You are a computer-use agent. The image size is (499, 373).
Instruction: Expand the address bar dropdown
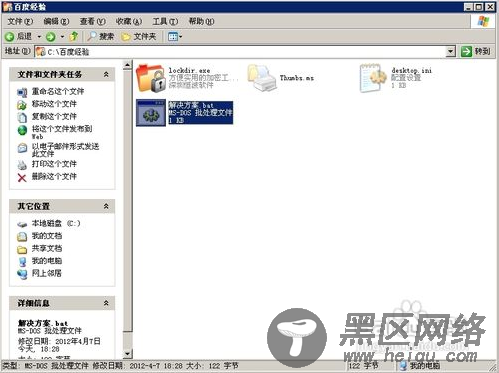[451, 52]
